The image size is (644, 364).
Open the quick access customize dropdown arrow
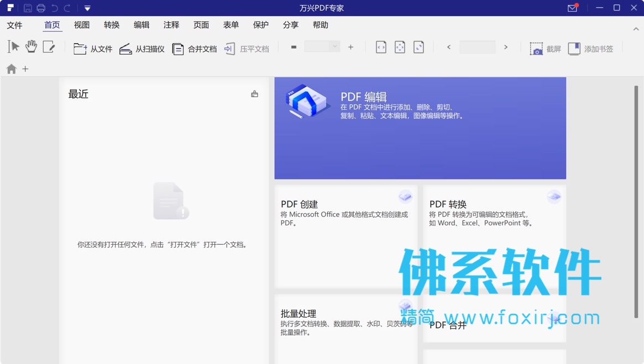pyautogui.click(x=87, y=8)
